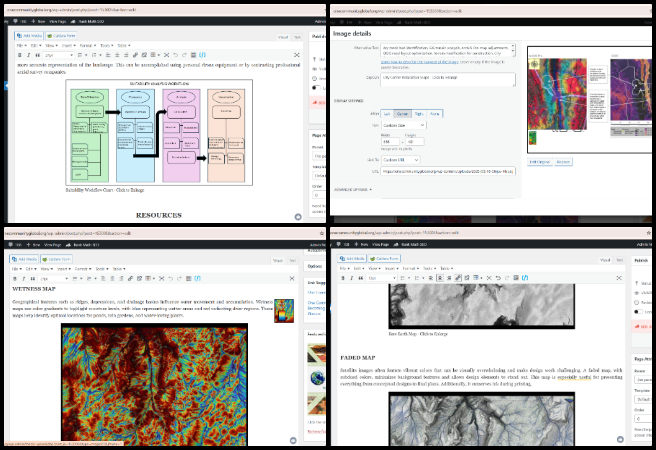Image resolution: width=656 pixels, height=450 pixels.
Task: Click the Replace button under image preview
Action: tap(563, 162)
